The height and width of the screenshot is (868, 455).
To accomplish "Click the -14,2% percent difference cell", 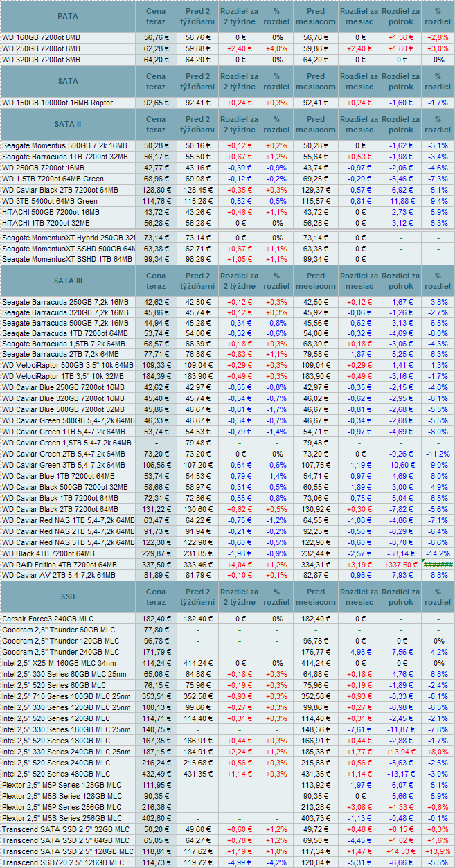I will coord(438,553).
